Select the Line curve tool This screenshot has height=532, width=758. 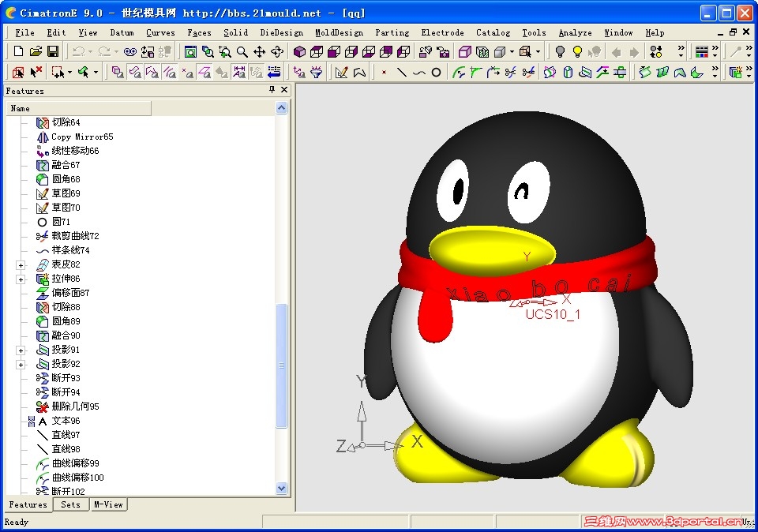(401, 73)
